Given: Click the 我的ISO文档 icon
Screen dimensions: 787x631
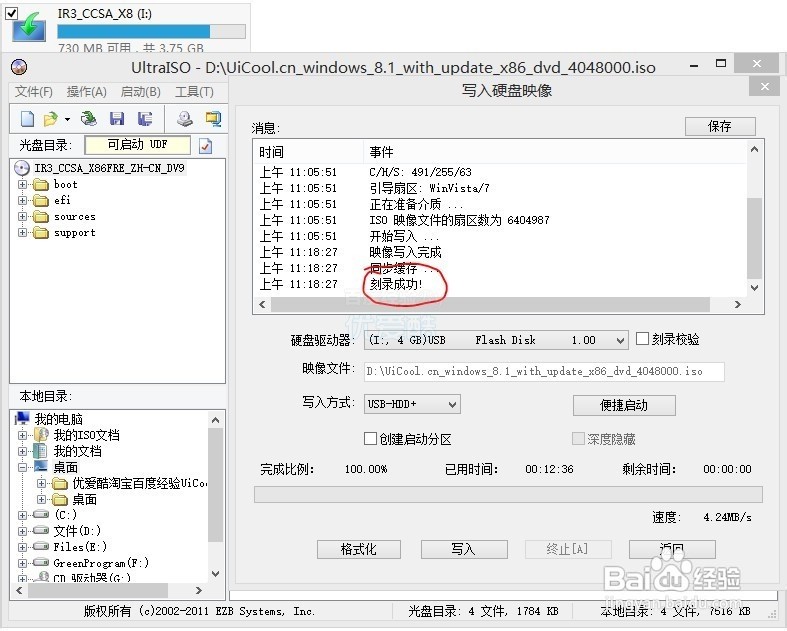Looking at the screenshot, I should click(41, 435).
